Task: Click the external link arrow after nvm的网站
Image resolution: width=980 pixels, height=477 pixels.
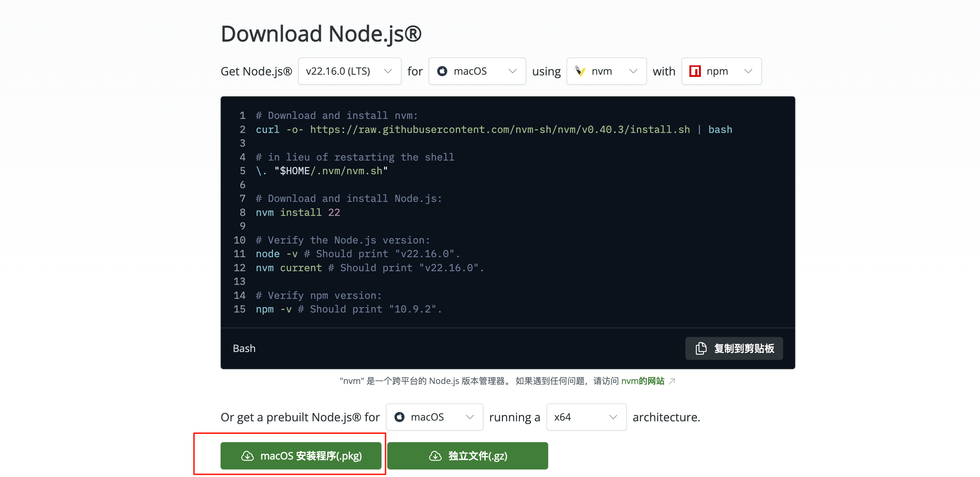Action: (x=672, y=381)
